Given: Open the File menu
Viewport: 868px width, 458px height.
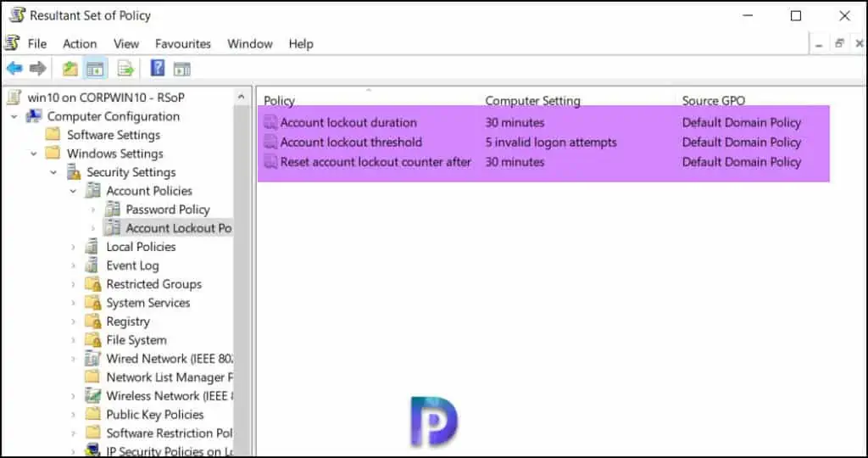Looking at the screenshot, I should pyautogui.click(x=37, y=44).
